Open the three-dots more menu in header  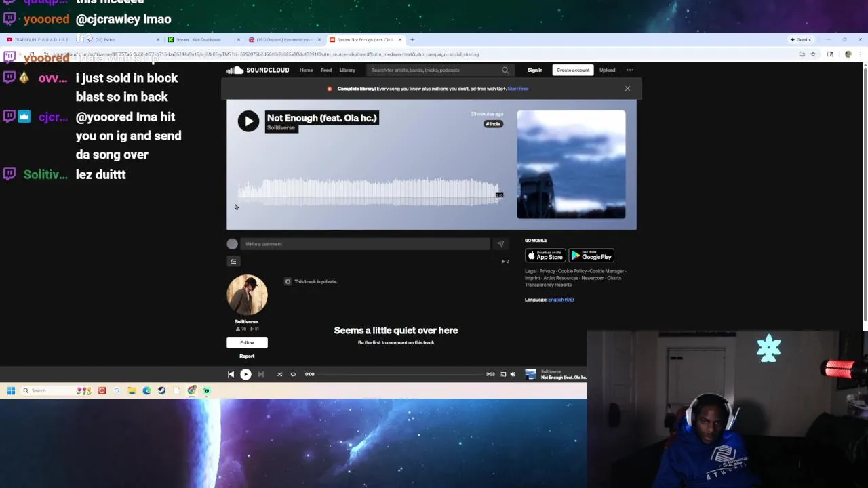point(630,70)
